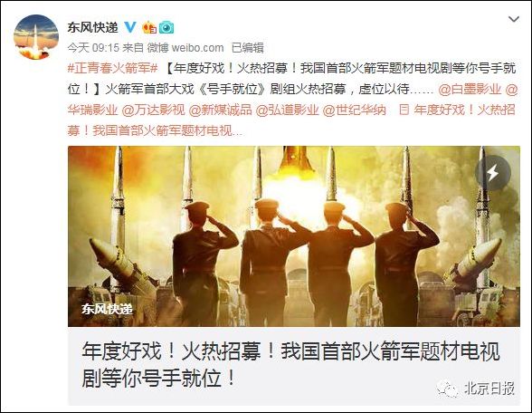
Task: Click the lightning bolt icon on image
Action: pyautogui.click(x=492, y=173)
